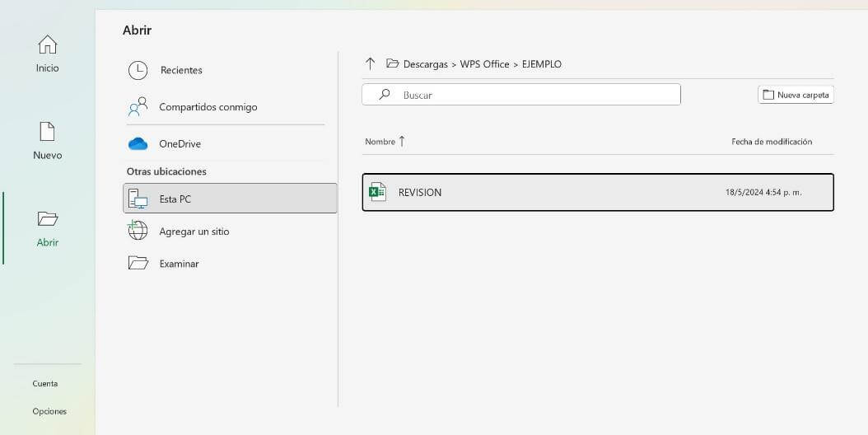Open Opciones settings
Image resolution: width=868 pixels, height=435 pixels.
click(x=49, y=411)
